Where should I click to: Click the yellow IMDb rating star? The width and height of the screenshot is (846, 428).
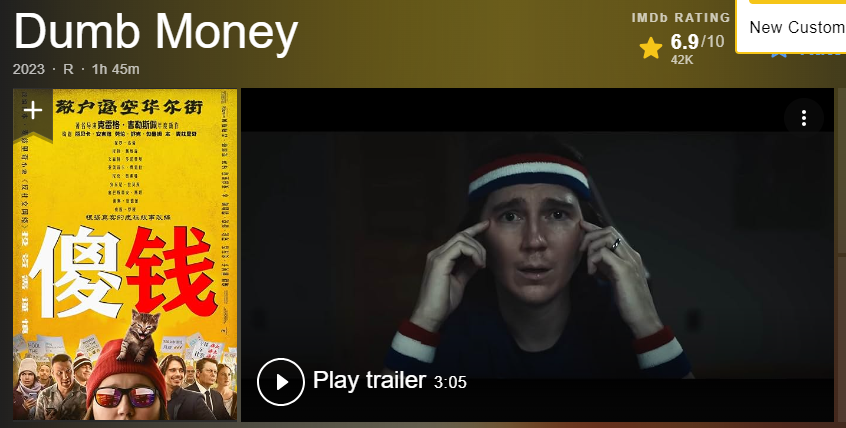[x=651, y=49]
